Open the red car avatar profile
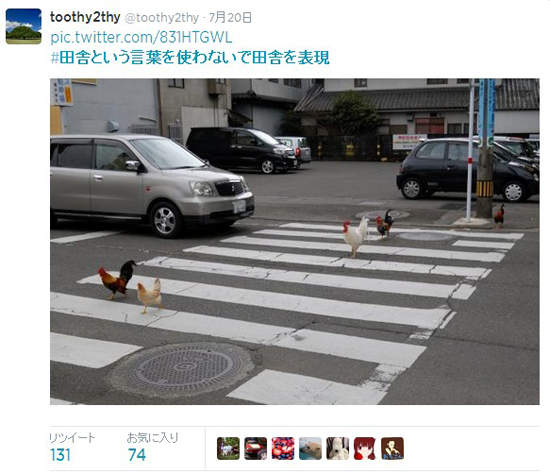The height and width of the screenshot is (474, 550). pyautogui.click(x=255, y=448)
